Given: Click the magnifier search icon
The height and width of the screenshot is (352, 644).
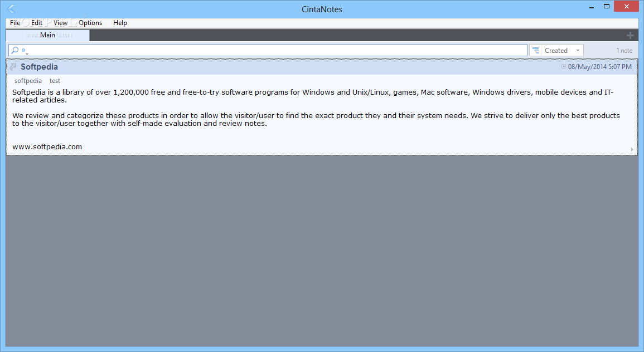Looking at the screenshot, I should (x=15, y=50).
